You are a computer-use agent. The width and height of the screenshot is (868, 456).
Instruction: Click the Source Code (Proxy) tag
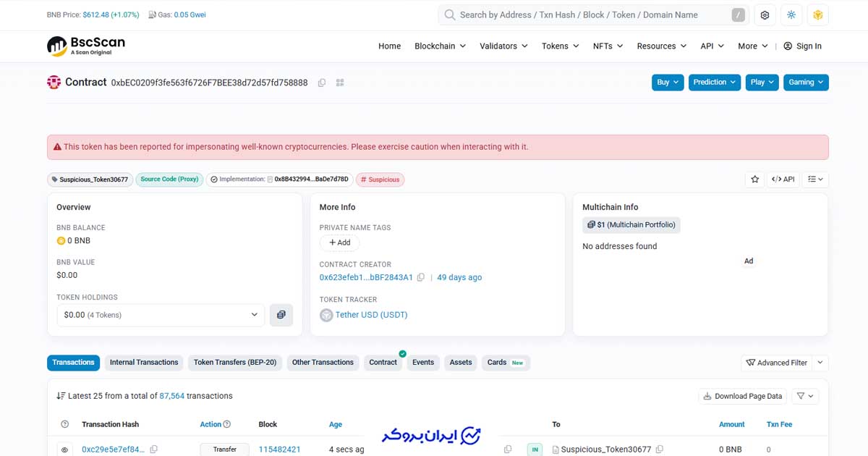tap(169, 180)
